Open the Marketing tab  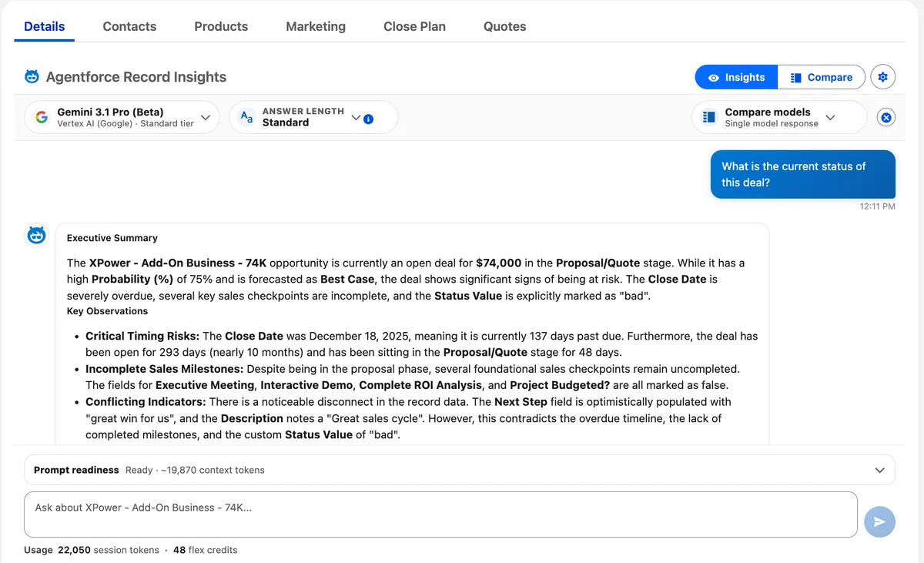coord(316,26)
